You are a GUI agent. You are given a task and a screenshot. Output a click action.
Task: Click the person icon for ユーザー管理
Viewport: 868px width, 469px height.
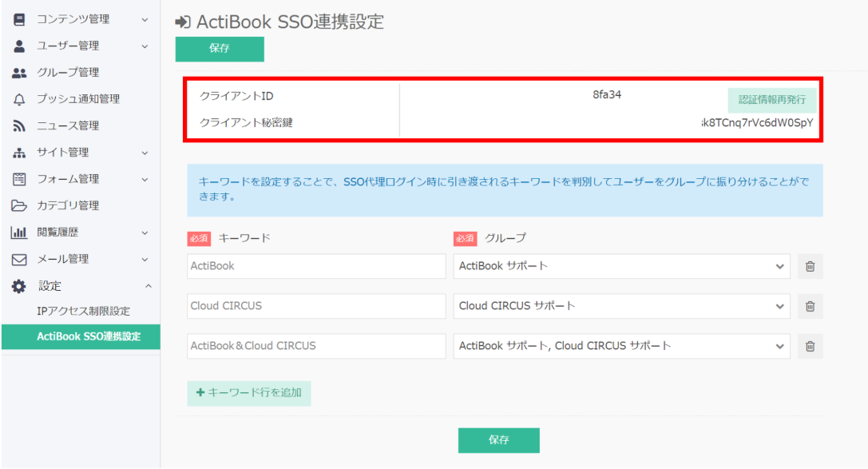(20, 46)
